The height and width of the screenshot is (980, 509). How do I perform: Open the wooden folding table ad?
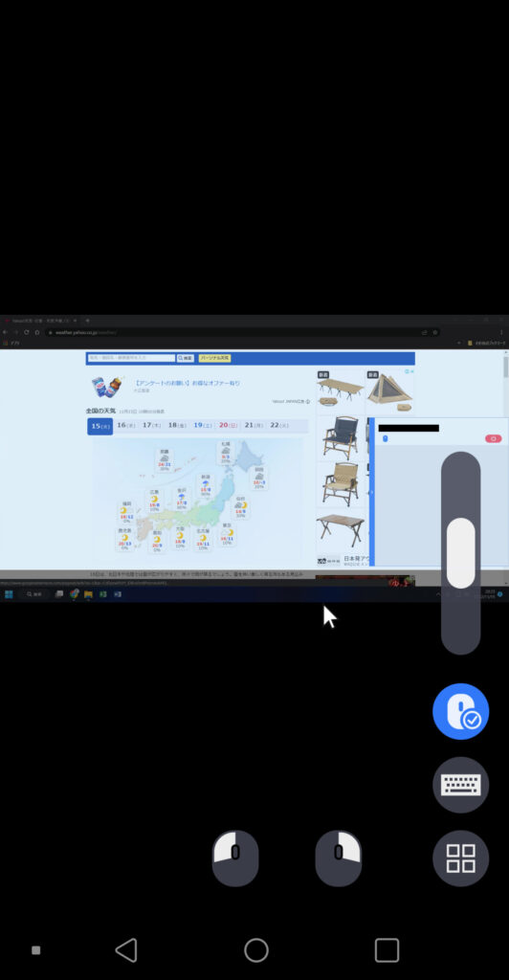341,530
